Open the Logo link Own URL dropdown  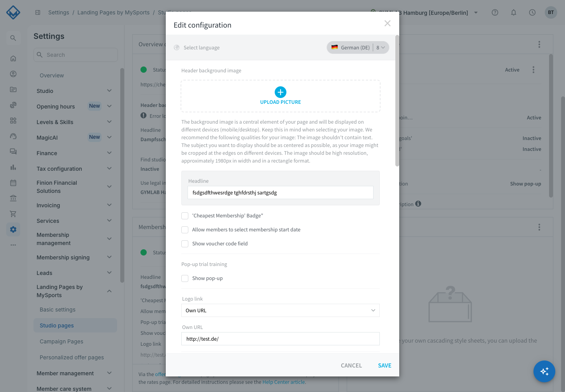pos(281,310)
